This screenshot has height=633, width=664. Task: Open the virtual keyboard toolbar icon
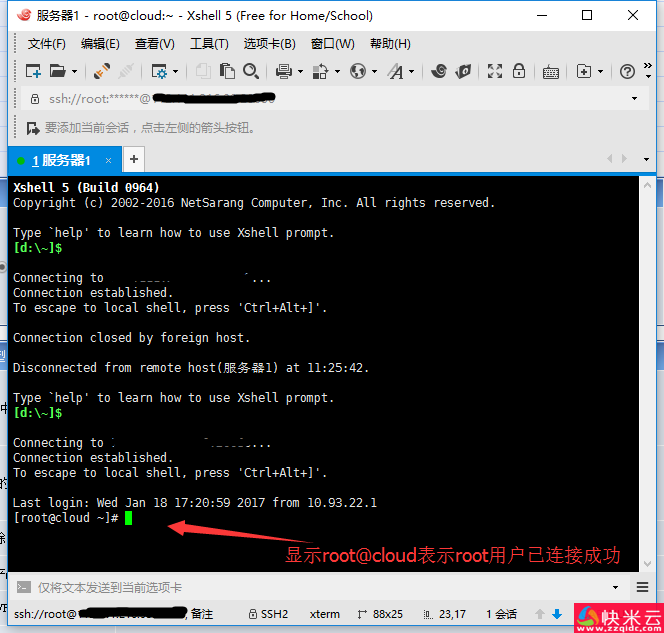click(551, 72)
